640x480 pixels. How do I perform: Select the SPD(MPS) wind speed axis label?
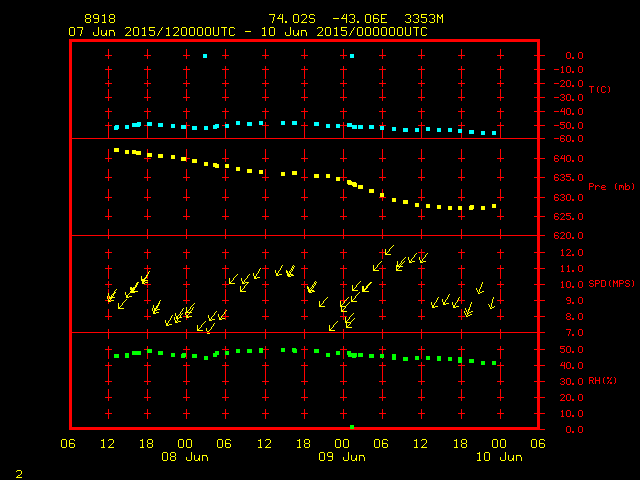pyautogui.click(x=611, y=284)
